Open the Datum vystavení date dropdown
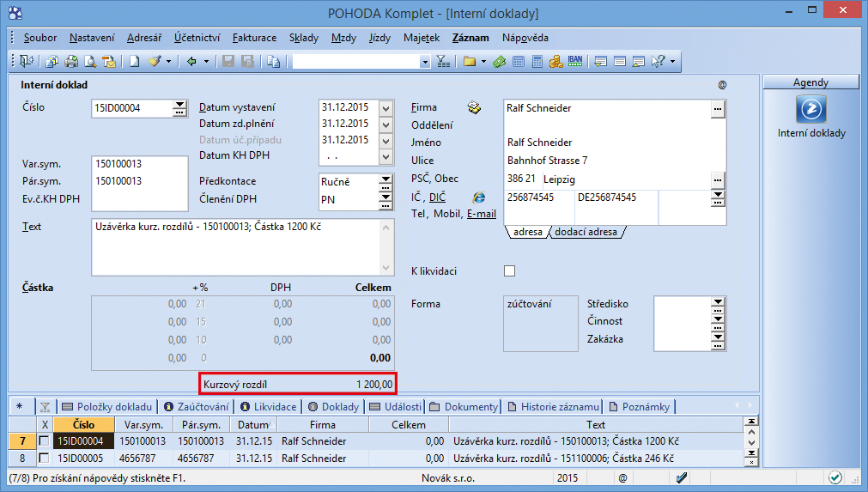 (x=385, y=108)
